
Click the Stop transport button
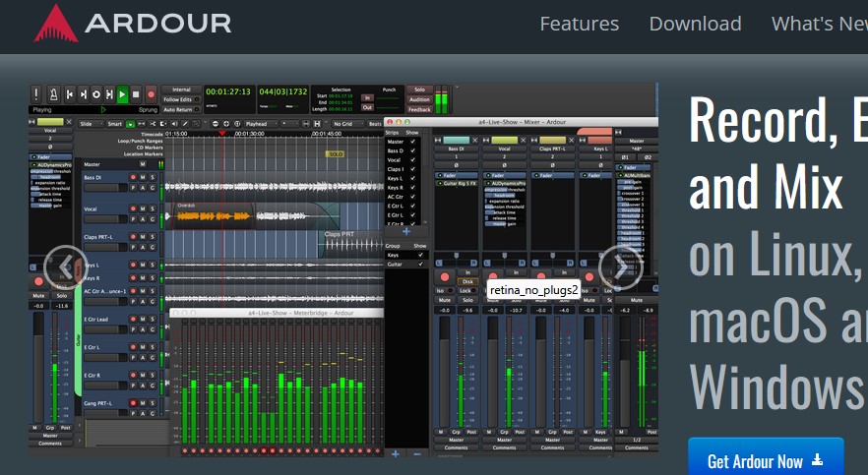[136, 94]
